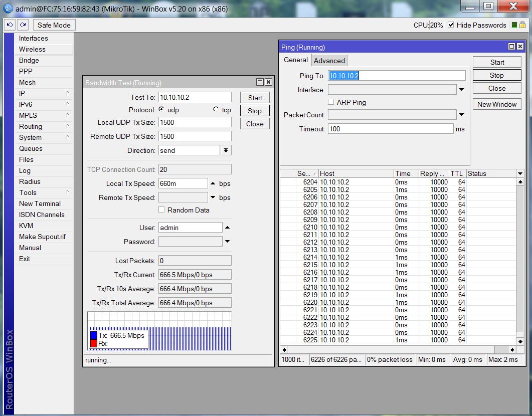Open the Wireless menu item

(44, 49)
